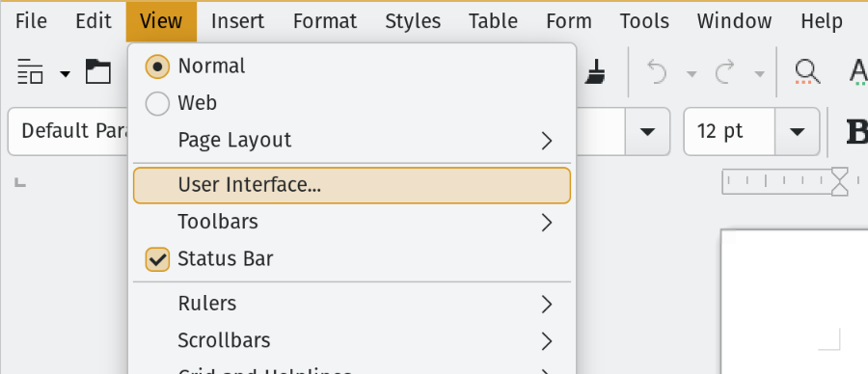868x374 pixels.
Task: Click the Undo arrow icon
Action: pos(657,72)
